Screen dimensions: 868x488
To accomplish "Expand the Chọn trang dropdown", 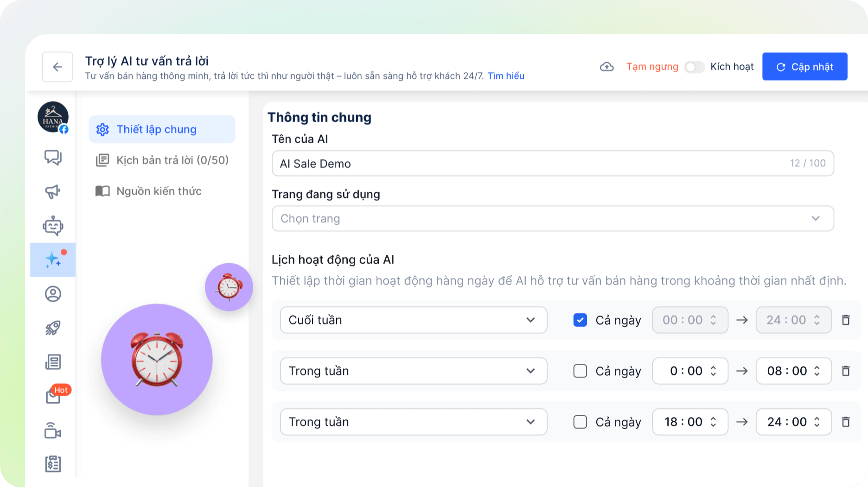I will 553,218.
